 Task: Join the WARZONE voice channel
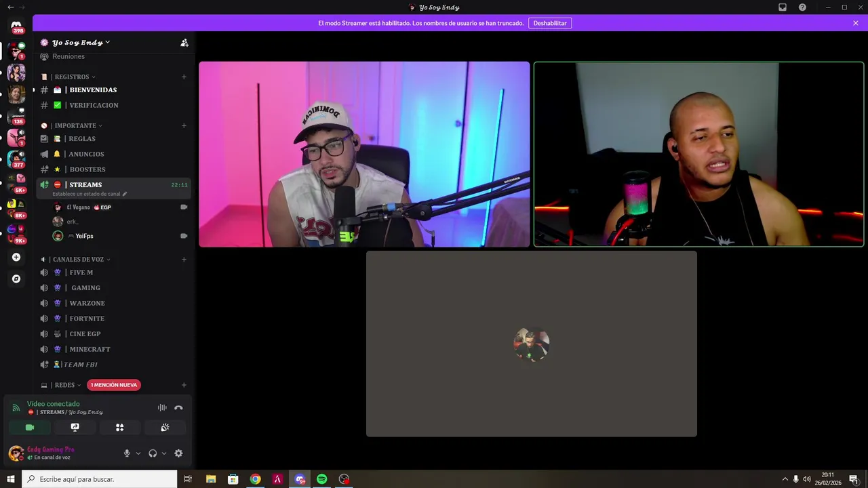[113, 303]
